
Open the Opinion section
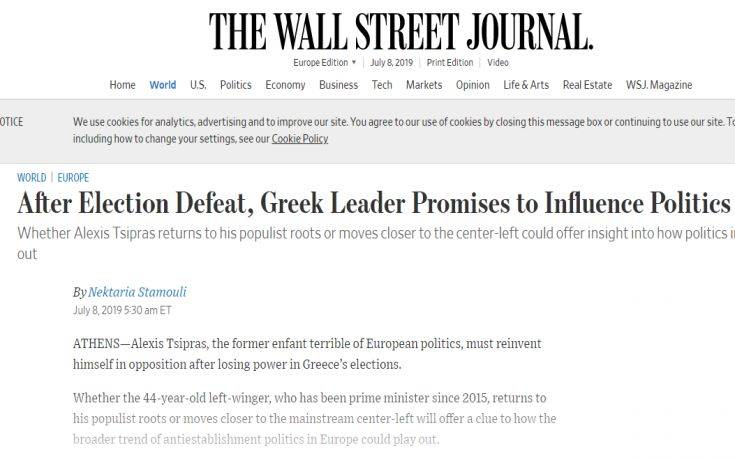(473, 85)
